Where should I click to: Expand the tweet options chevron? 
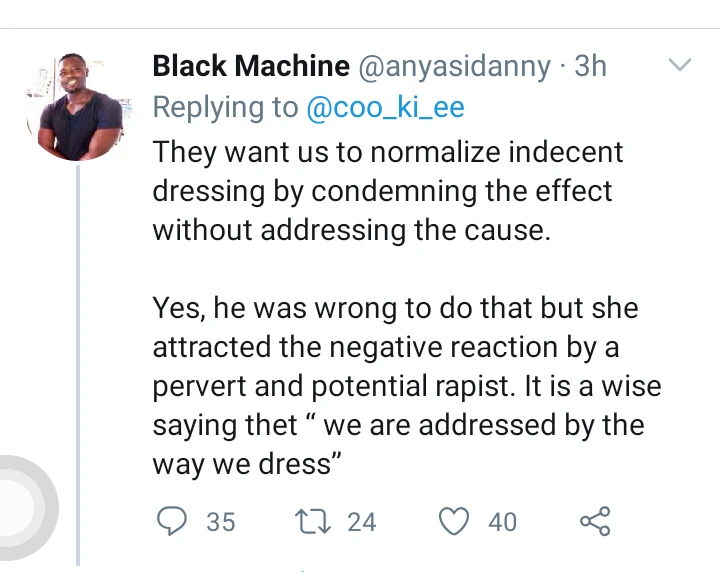(x=679, y=66)
